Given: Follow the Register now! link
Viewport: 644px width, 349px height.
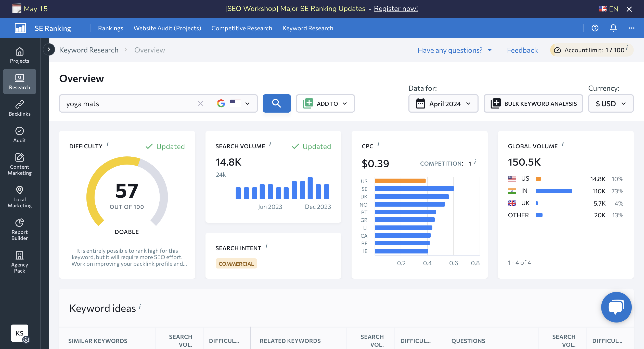Looking at the screenshot, I should (x=396, y=9).
